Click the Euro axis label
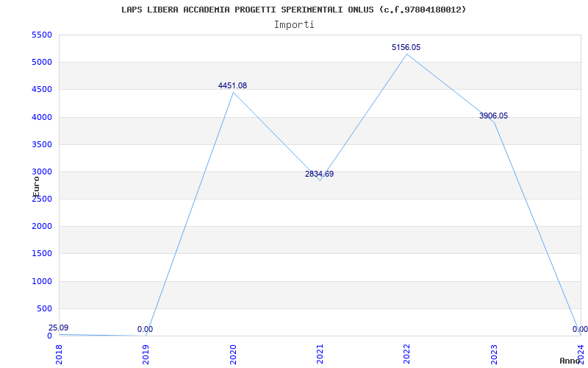The height and width of the screenshot is (368, 588). click(36, 187)
